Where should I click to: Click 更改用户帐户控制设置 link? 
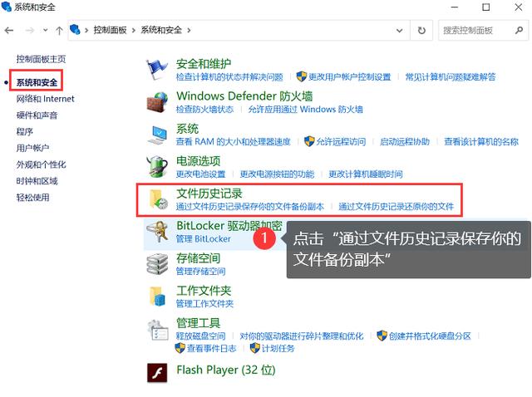coord(349,77)
